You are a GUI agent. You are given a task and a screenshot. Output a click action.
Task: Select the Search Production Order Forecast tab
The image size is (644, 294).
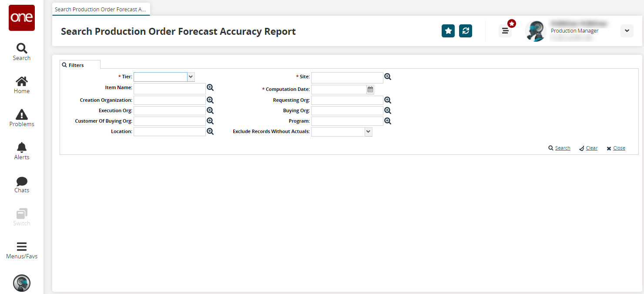click(101, 10)
